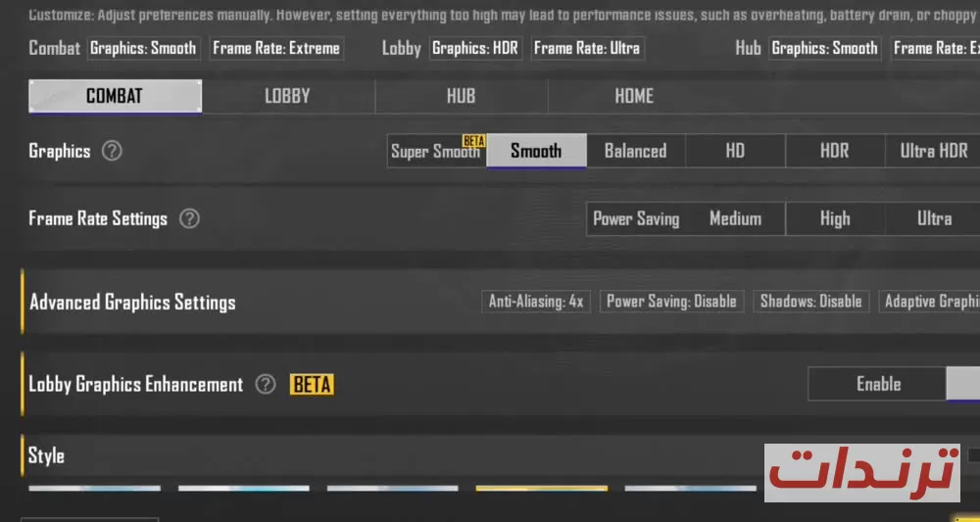980x522 pixels.
Task: Set frame rate to Power Saving
Action: click(636, 218)
